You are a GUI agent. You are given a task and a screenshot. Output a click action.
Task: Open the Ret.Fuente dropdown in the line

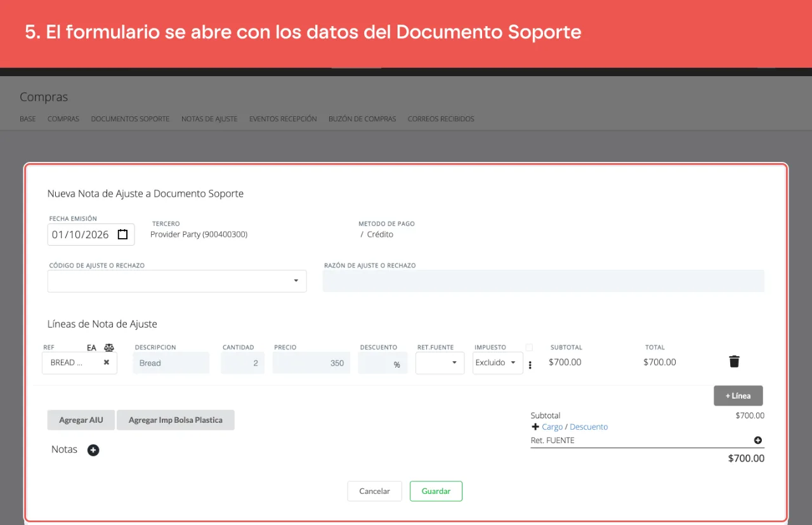pyautogui.click(x=440, y=363)
